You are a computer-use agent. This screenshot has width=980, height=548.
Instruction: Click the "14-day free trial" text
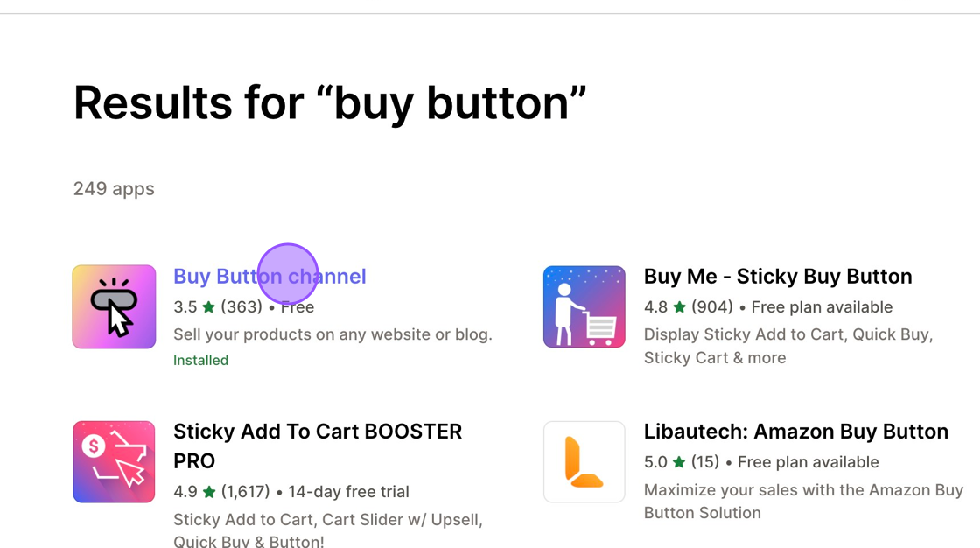click(348, 492)
